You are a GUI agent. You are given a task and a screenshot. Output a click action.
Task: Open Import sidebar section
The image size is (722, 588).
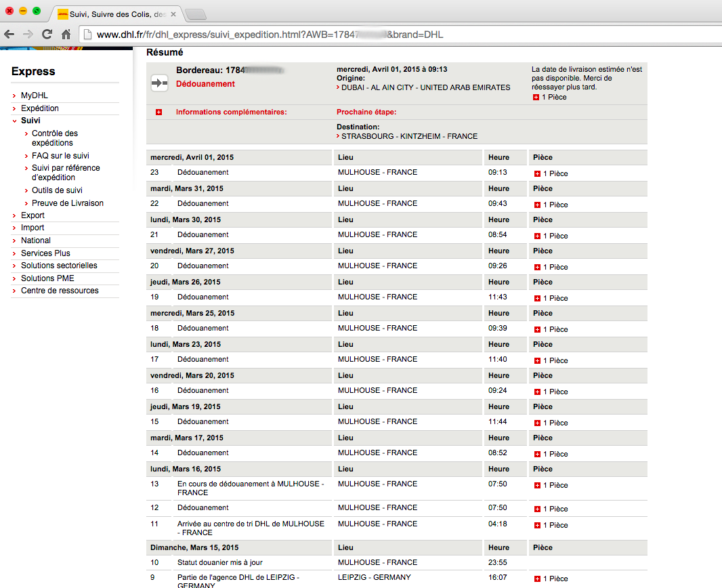pyautogui.click(x=33, y=228)
